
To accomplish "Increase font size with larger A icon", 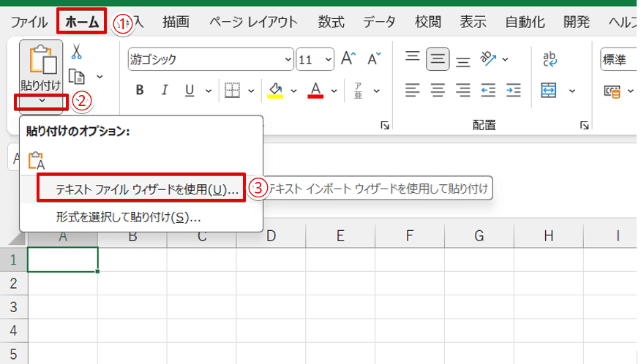I will tap(348, 58).
